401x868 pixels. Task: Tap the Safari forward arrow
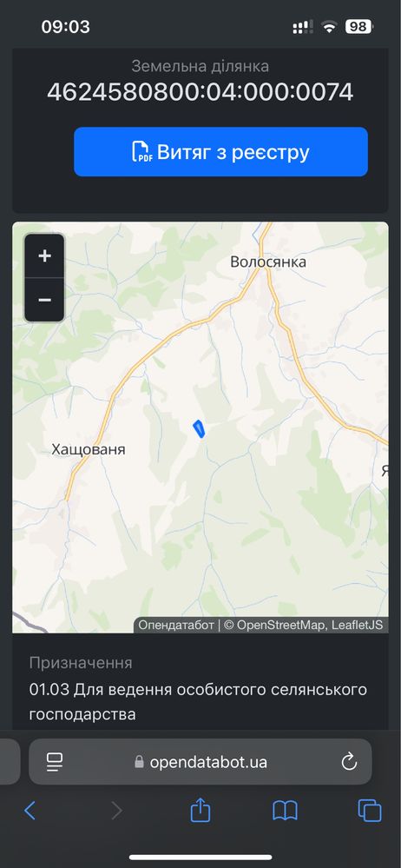[x=116, y=811]
